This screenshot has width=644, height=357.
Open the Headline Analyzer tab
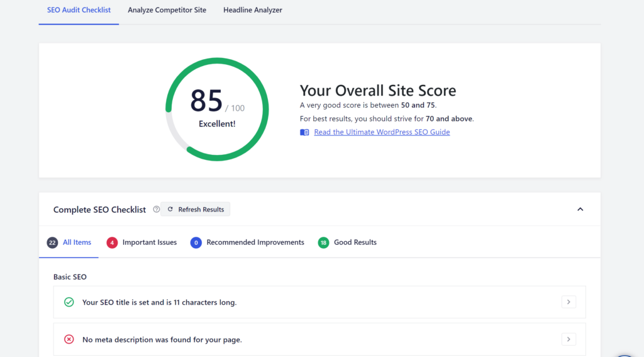[252, 10]
